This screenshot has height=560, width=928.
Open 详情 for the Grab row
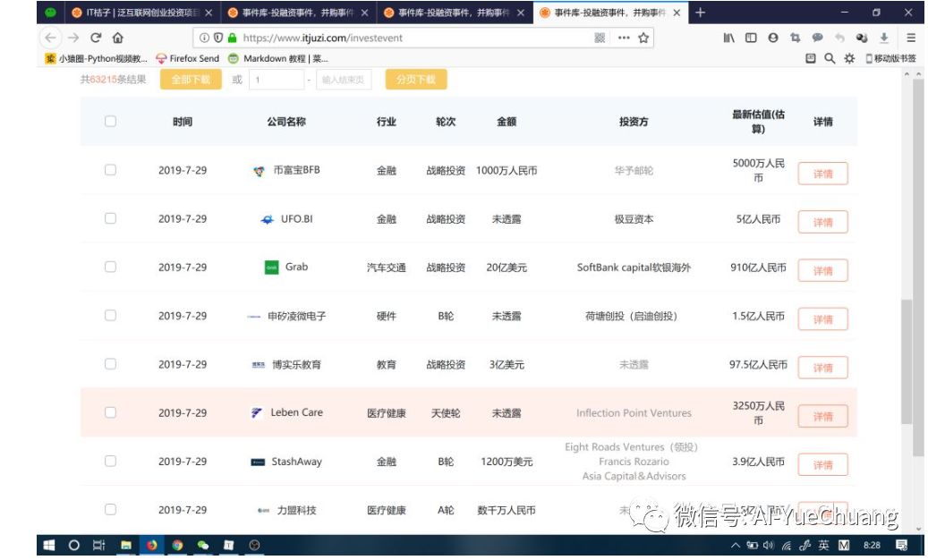[822, 271]
